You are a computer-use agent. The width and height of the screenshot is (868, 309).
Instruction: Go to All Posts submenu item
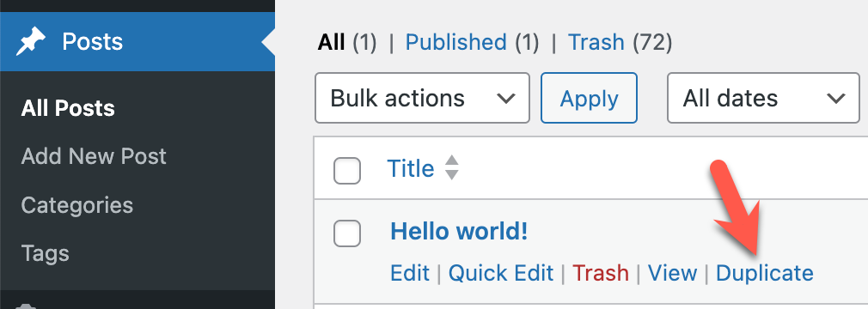tap(68, 108)
